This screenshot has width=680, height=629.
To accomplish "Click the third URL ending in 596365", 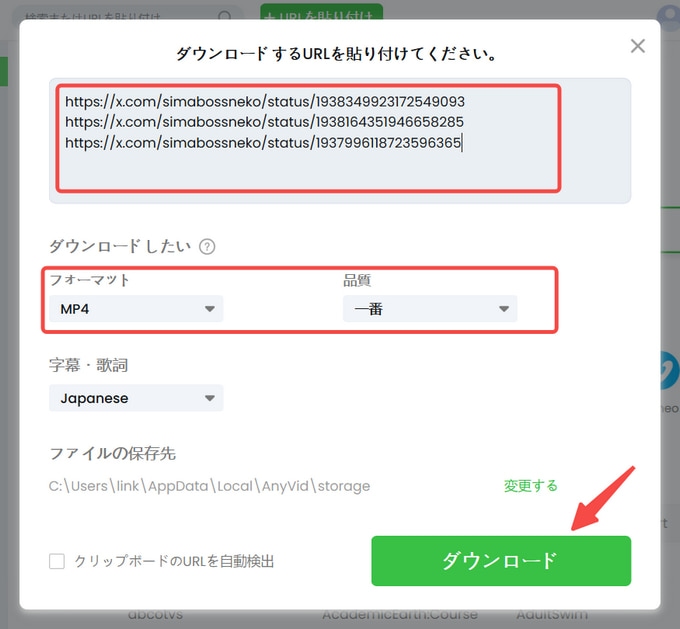I will 263,143.
